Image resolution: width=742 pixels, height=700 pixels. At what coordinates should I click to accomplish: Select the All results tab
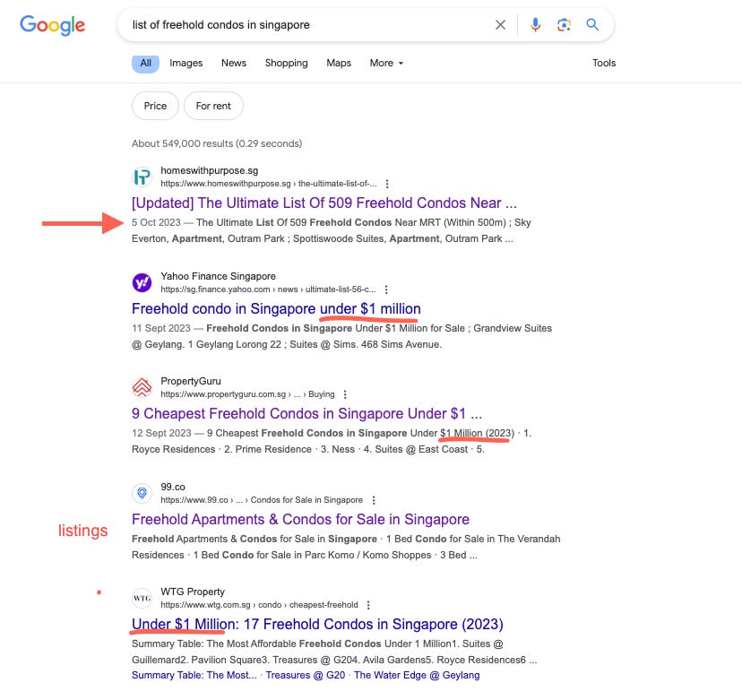(x=145, y=63)
